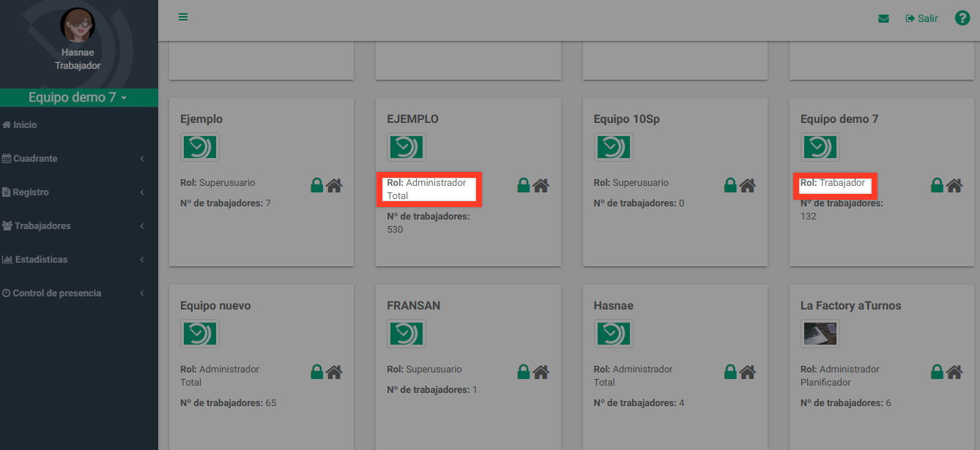Expand the Registro chevron arrow

(x=142, y=192)
